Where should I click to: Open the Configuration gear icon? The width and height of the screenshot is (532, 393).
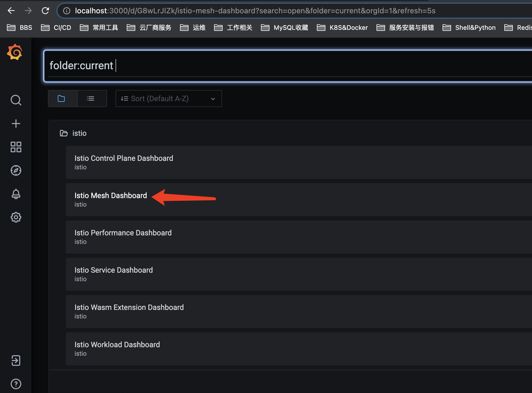coord(16,217)
